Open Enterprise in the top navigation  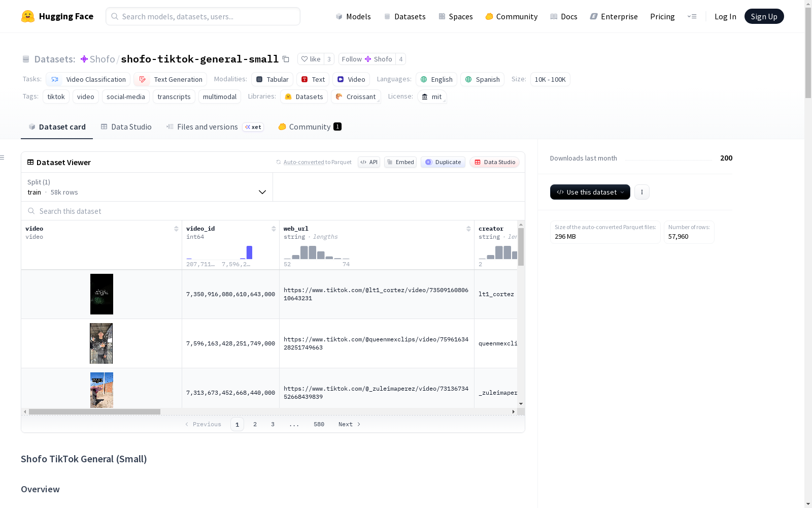pos(614,16)
